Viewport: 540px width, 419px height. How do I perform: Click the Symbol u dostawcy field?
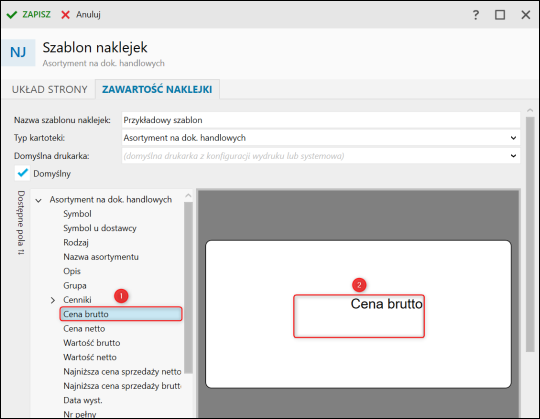(100, 228)
